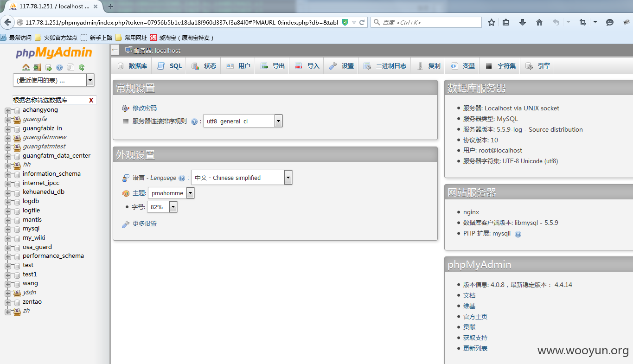The height and width of the screenshot is (364, 633).
Task: Open Firefox bookmarks list icon
Action: coord(506,22)
